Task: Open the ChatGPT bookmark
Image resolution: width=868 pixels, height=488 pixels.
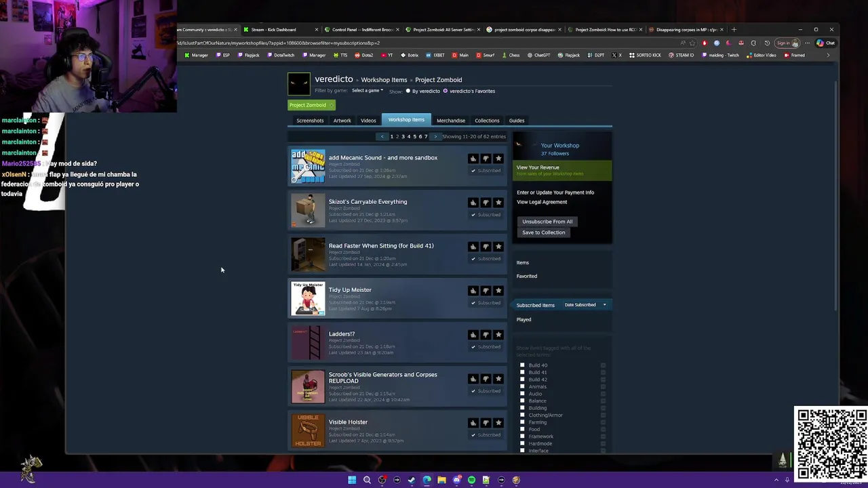Action: coord(538,55)
